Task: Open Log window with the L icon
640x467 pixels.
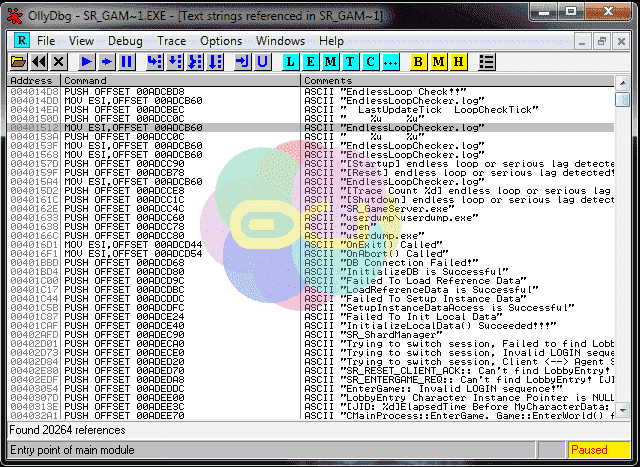Action: click(x=290, y=62)
